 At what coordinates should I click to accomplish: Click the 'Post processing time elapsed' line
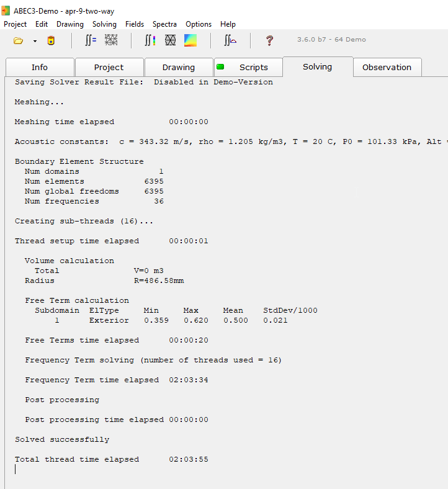tap(117, 419)
